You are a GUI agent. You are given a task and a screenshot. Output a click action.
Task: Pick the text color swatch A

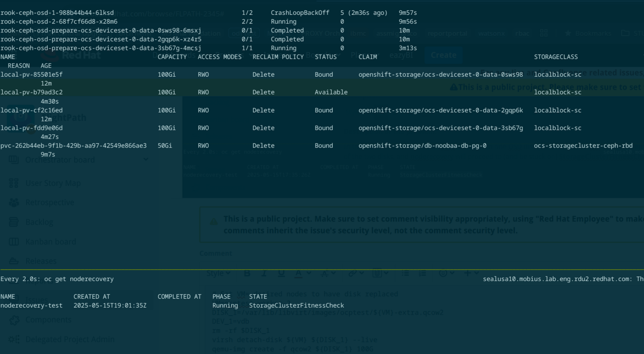point(298,273)
